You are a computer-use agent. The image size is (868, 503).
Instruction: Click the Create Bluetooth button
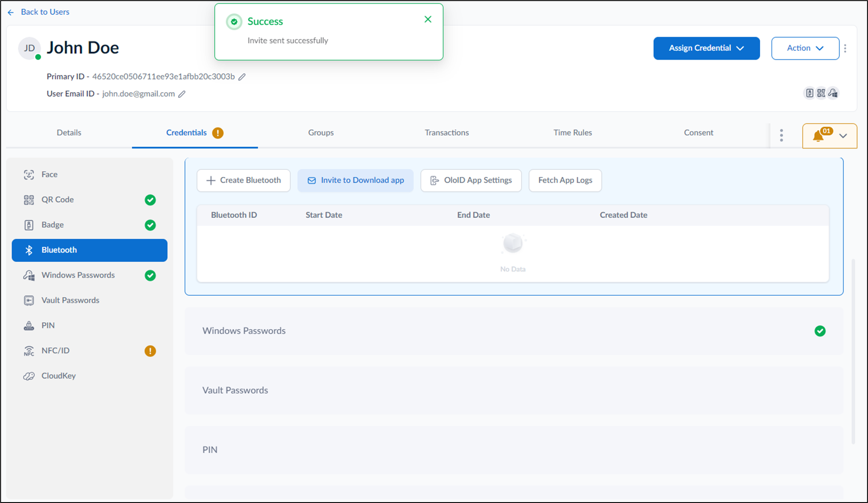pos(243,180)
